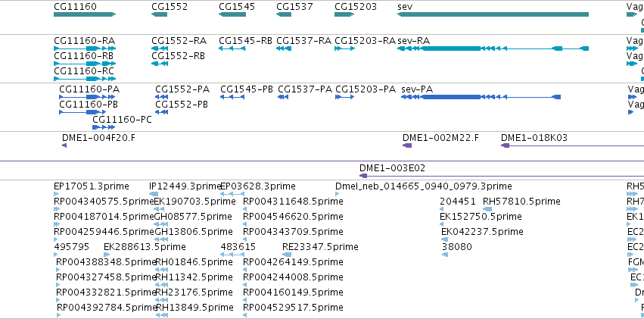This screenshot has width=644, height=319.
Task: Click the EK042237.5prime label
Action: [482, 232]
